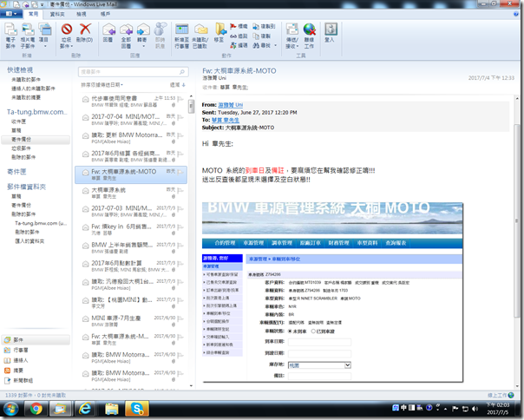The height and width of the screenshot is (420, 524).
Task: Create a new email message (電子郵件)
Action: (x=10, y=36)
